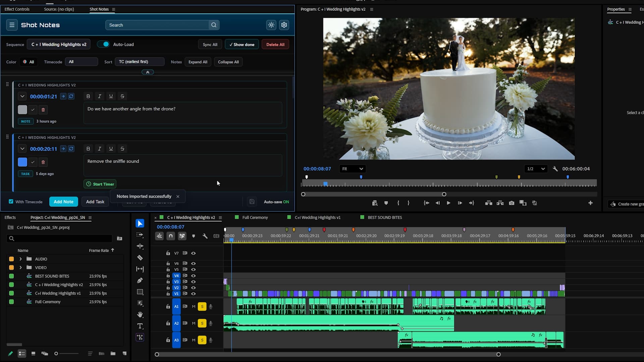Open the Fit zoom level dropdown
The height and width of the screenshot is (362, 644).
pyautogui.click(x=352, y=169)
